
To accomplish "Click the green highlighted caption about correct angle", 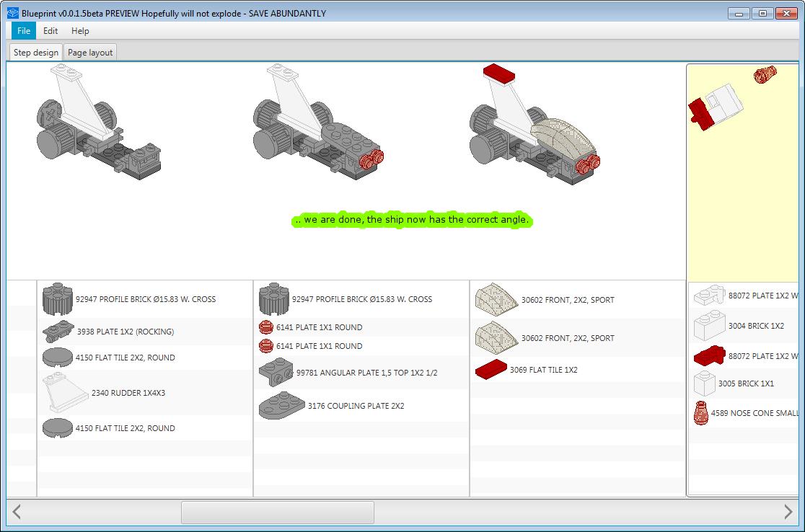I will (x=413, y=220).
